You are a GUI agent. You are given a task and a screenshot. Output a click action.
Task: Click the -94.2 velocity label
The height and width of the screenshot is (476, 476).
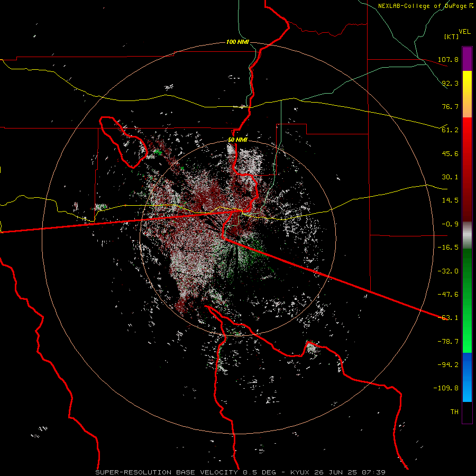(448, 365)
